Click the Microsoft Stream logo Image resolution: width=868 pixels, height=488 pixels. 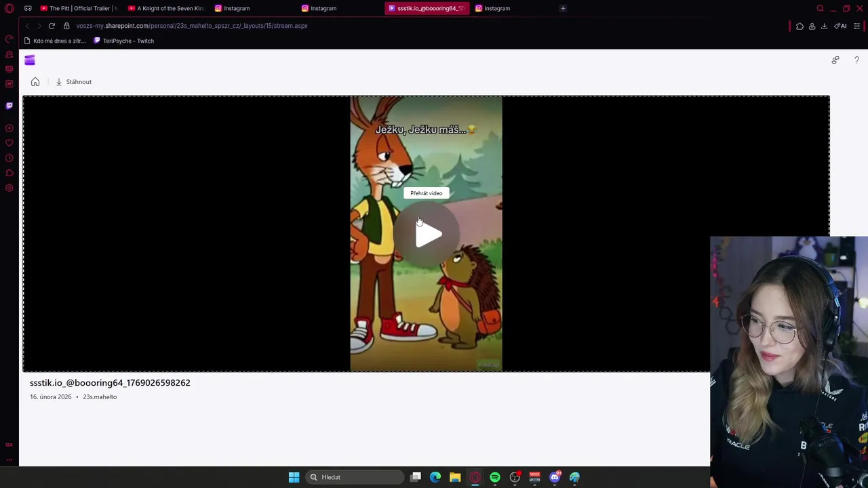[30, 60]
